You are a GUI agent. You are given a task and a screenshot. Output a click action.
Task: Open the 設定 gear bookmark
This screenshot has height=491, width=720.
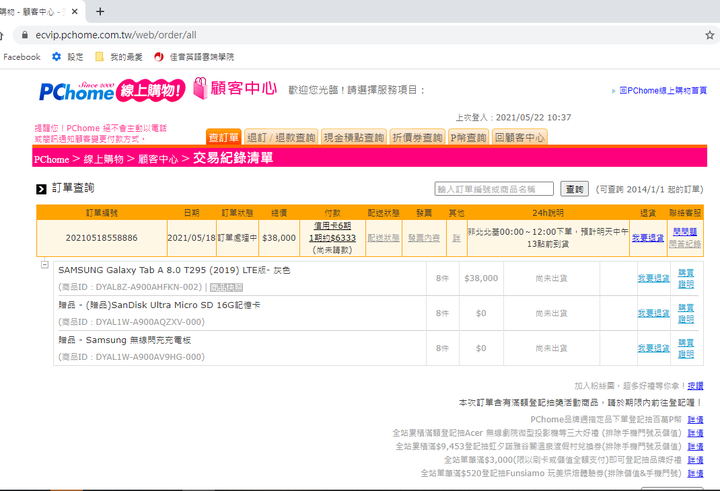68,57
